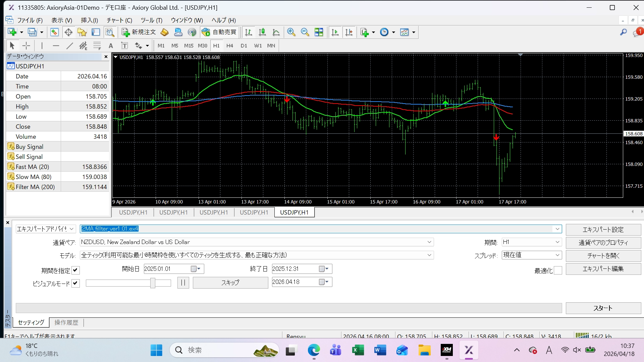Click the 新規注文 new order icon
The height and width of the screenshot is (362, 644).
139,32
